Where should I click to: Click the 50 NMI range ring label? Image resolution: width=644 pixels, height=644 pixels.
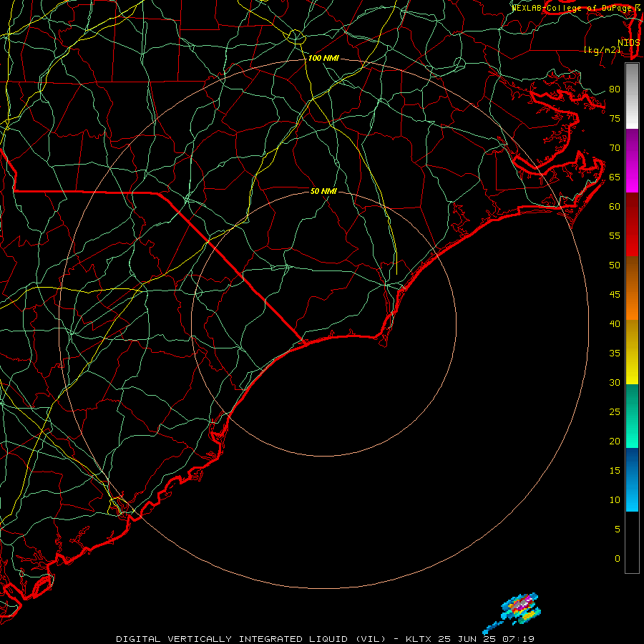click(323, 191)
